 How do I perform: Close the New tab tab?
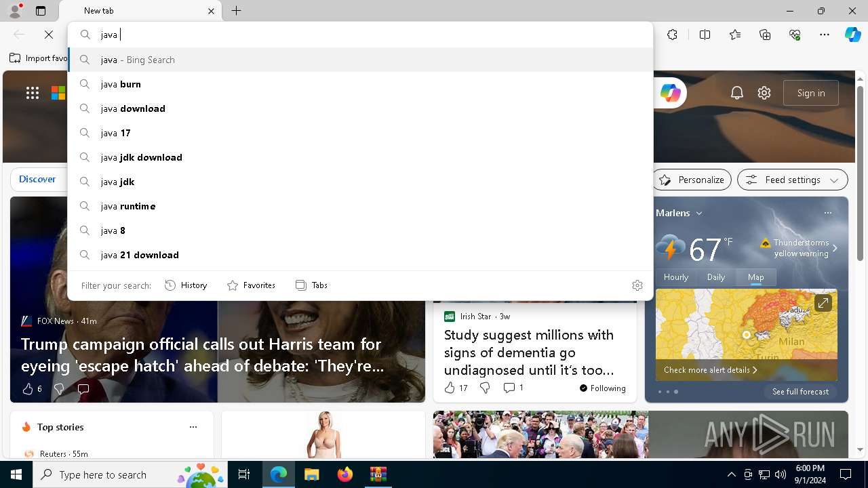tap(211, 11)
